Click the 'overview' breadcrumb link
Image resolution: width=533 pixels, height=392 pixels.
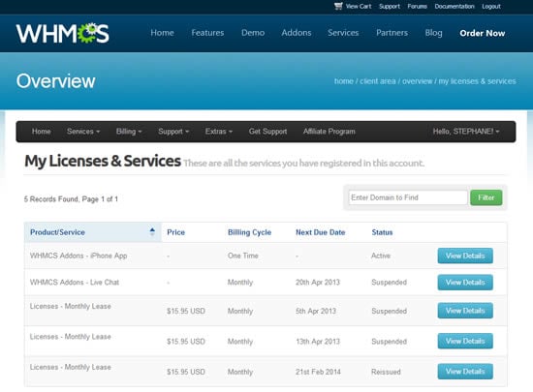pos(417,81)
